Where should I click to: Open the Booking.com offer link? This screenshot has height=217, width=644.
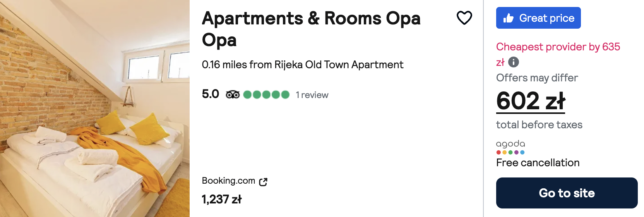tap(228, 181)
